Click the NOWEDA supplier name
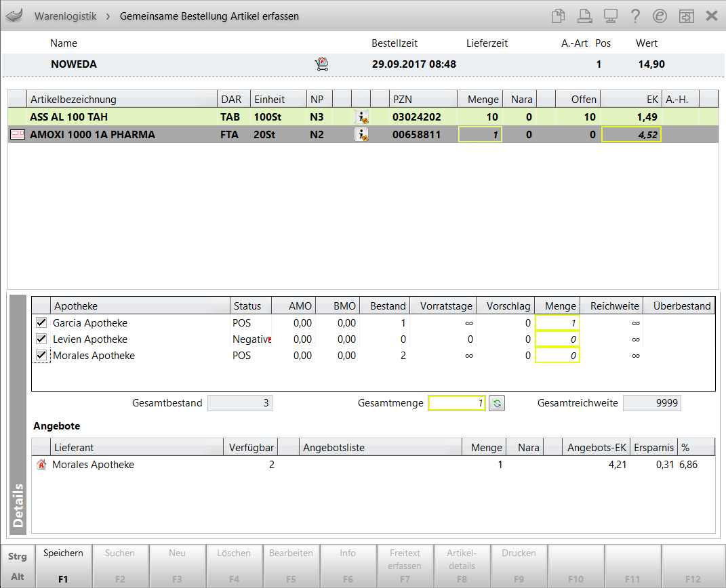 click(74, 64)
